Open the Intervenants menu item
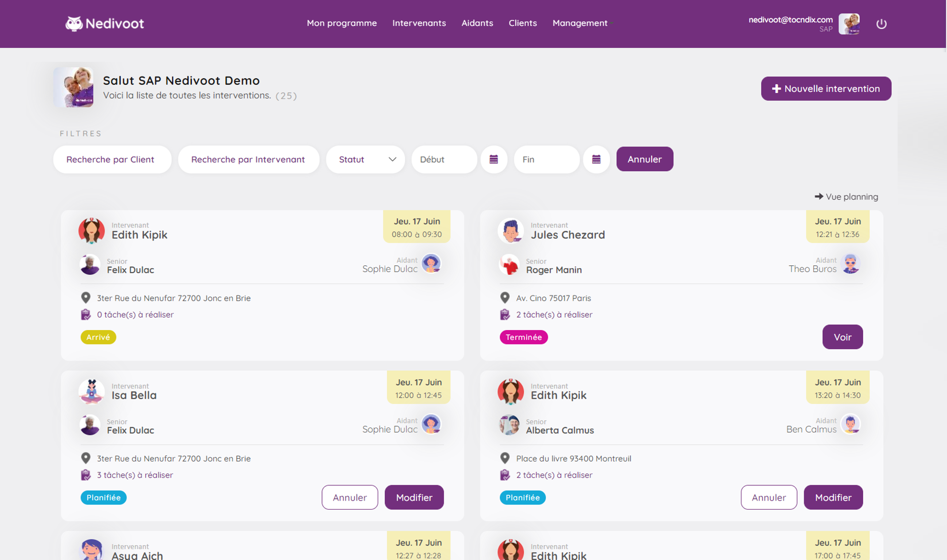The height and width of the screenshot is (560, 947). 419,23
